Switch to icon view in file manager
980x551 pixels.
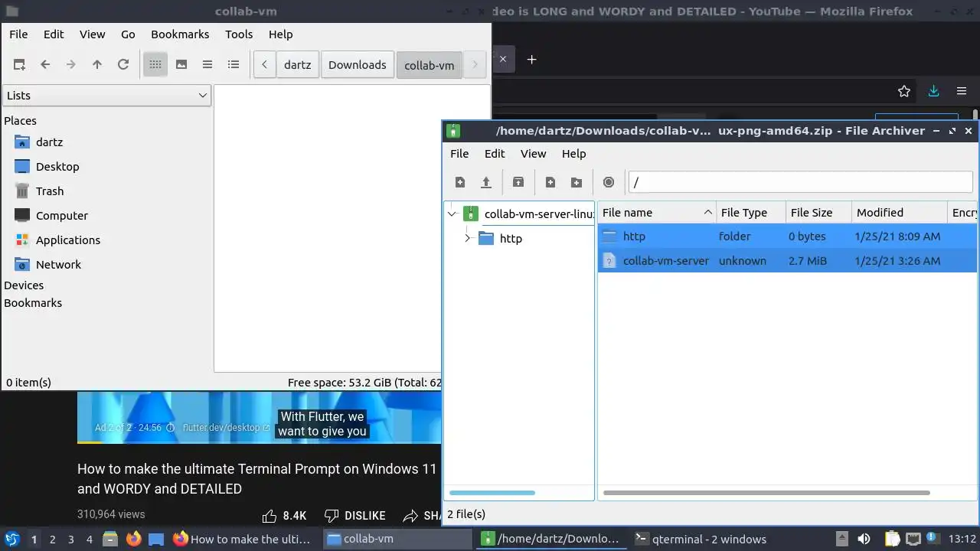tap(155, 65)
